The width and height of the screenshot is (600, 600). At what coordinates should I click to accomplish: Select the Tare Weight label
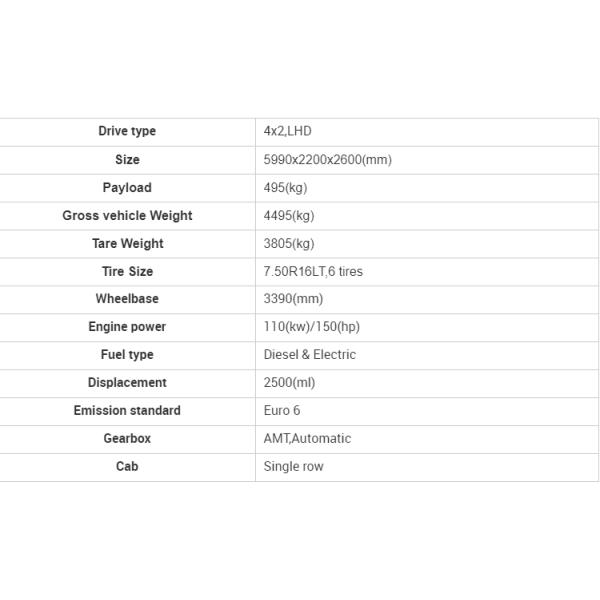[127, 243]
